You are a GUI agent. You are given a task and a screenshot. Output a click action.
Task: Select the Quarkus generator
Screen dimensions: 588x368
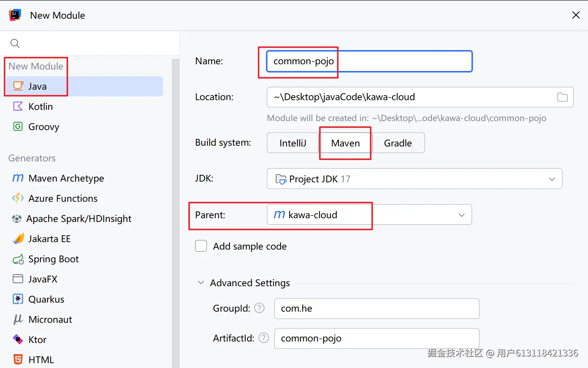point(46,299)
